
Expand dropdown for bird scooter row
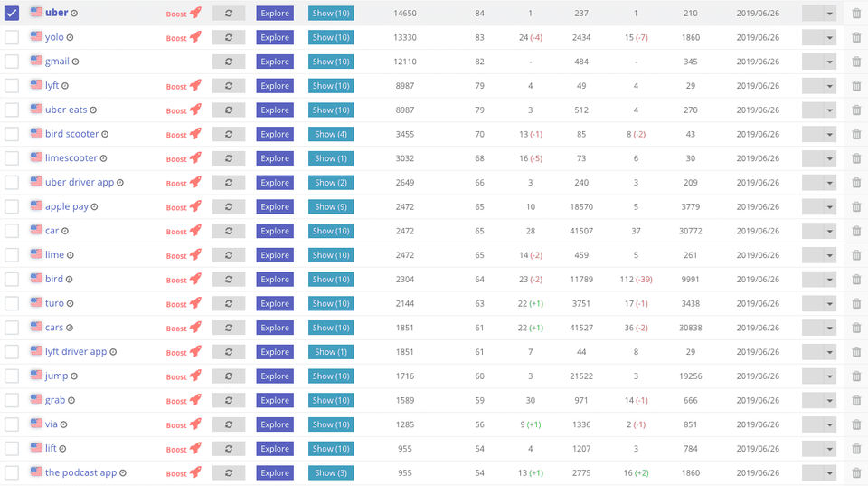[819, 134]
